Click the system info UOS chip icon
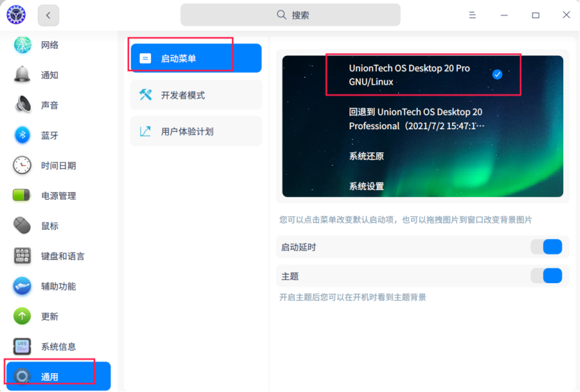The width and height of the screenshot is (580, 392). click(22, 347)
